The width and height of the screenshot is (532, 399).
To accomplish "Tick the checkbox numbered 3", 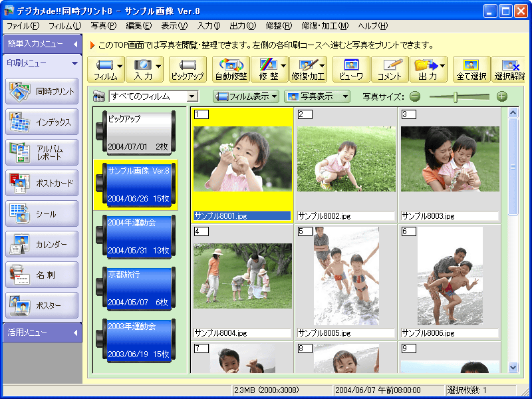I will [x=409, y=114].
